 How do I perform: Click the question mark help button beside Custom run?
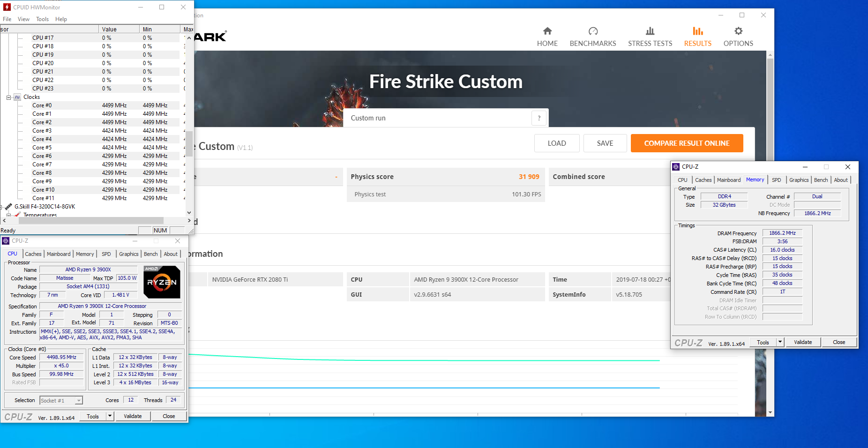[x=539, y=118]
